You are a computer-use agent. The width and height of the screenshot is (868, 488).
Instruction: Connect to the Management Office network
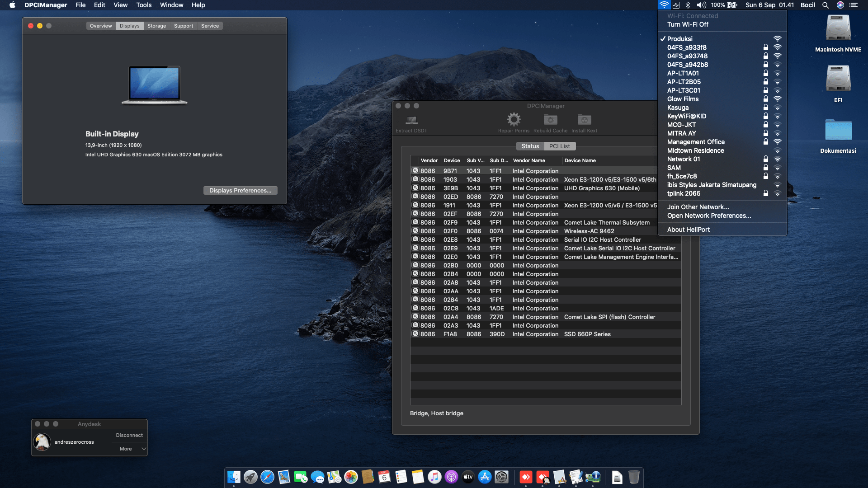pos(722,142)
